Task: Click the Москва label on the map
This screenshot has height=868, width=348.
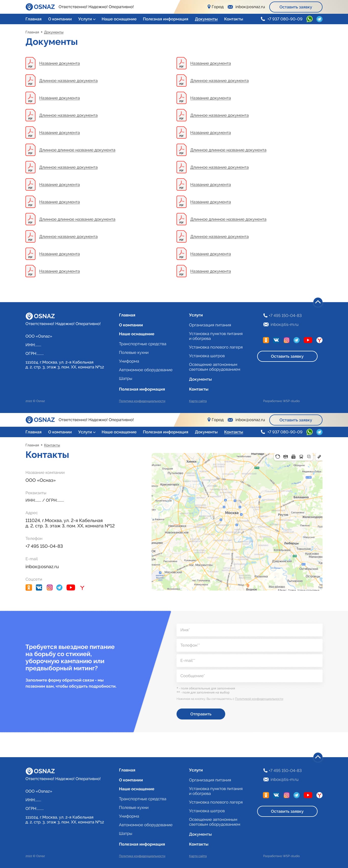Action: tap(232, 513)
